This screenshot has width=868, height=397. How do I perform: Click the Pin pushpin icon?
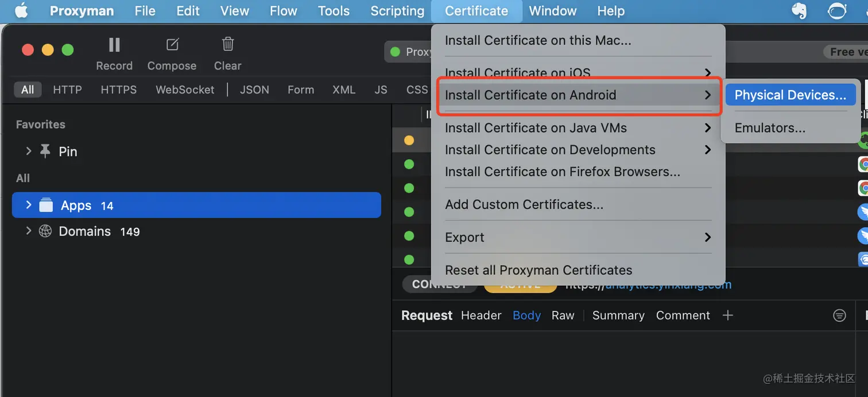coord(45,151)
